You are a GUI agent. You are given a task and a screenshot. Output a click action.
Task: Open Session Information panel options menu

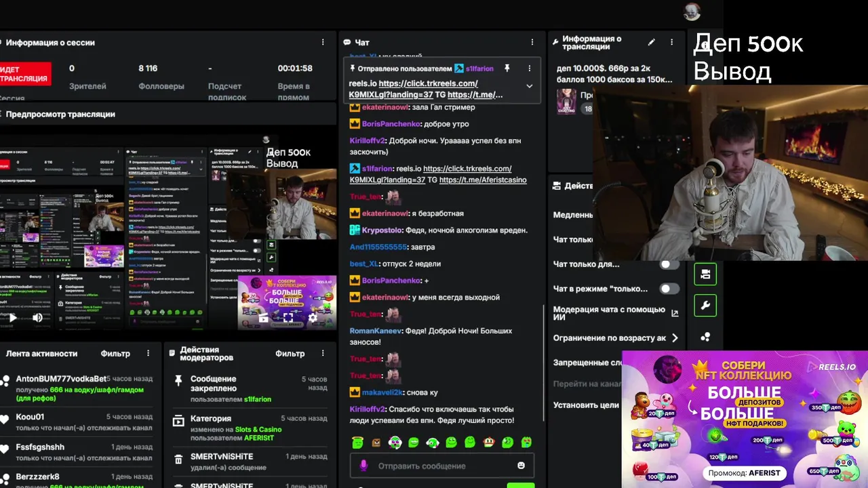(323, 42)
